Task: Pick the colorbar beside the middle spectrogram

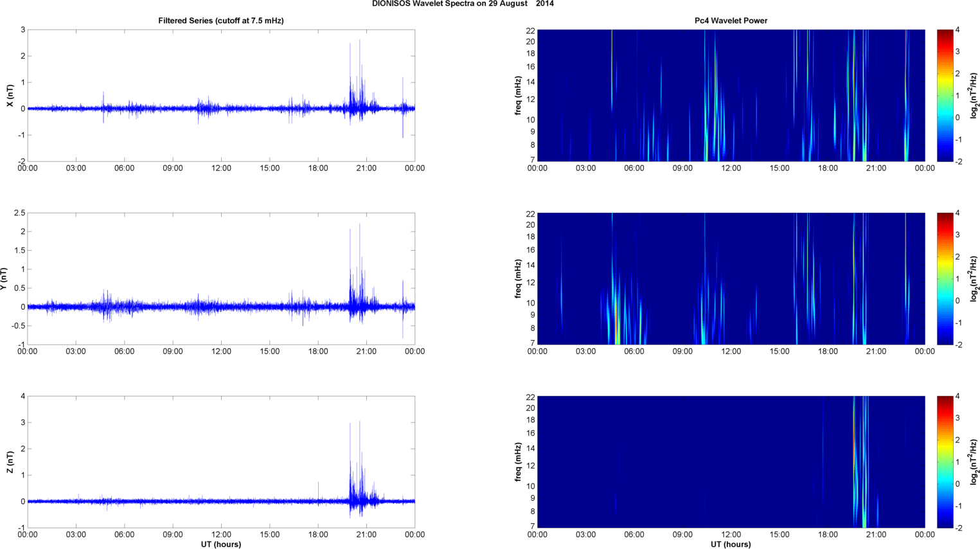Action: click(945, 278)
